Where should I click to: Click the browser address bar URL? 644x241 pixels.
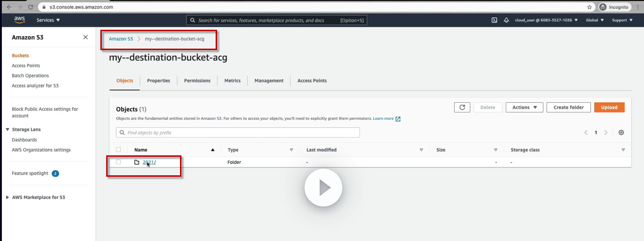click(x=81, y=7)
